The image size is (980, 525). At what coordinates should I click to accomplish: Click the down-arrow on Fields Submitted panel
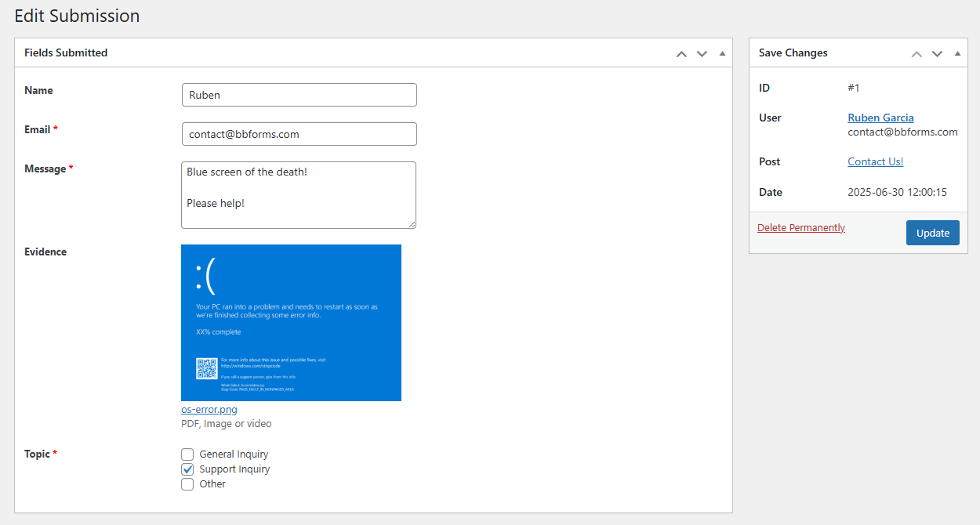[702, 52]
